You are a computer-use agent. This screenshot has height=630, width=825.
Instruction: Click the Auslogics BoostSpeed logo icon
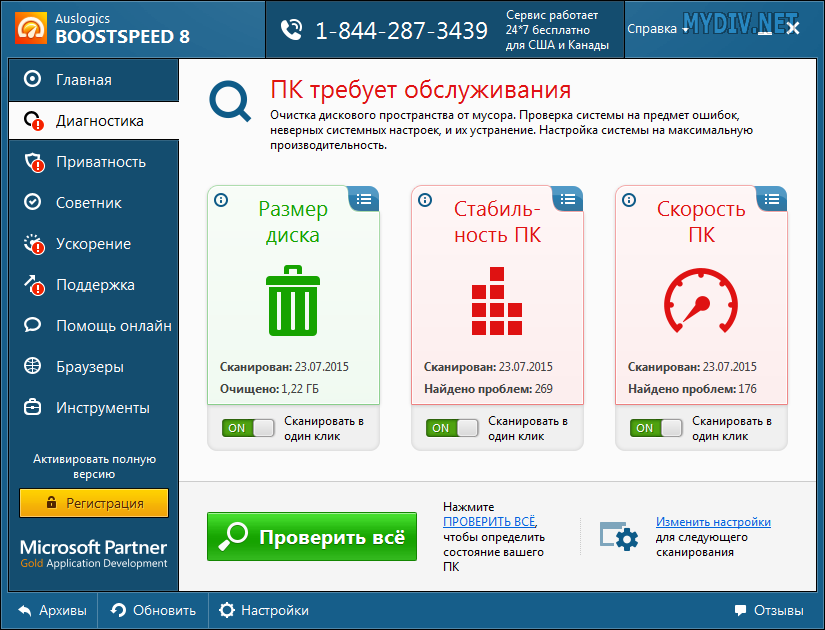click(x=31, y=27)
